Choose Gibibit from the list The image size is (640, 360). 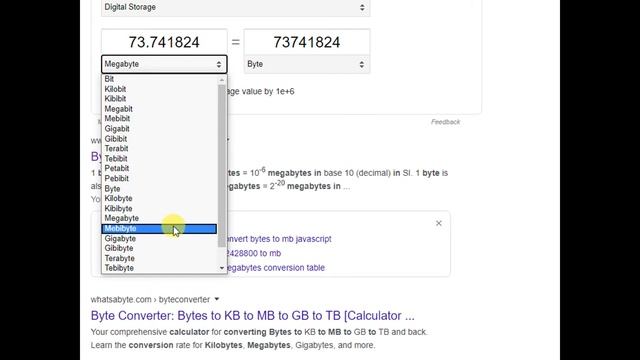pyautogui.click(x=160, y=139)
